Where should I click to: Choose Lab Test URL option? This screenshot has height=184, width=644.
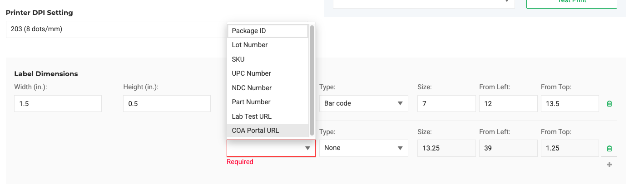point(268,116)
